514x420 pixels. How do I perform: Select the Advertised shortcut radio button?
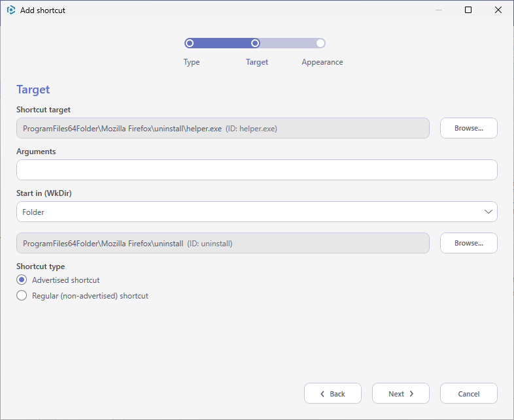click(x=22, y=280)
